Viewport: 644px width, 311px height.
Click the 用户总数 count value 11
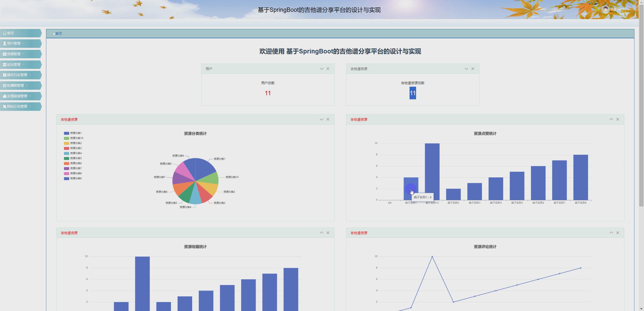(x=268, y=93)
